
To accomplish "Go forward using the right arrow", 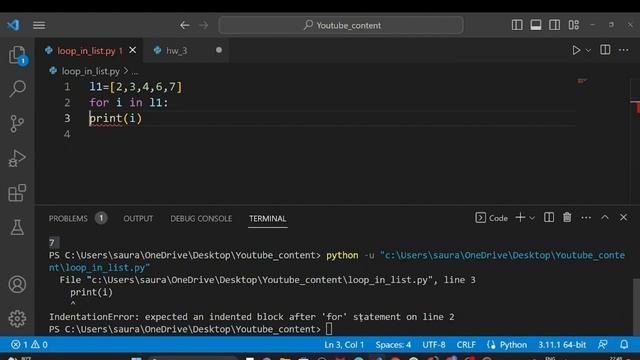I will 204,25.
